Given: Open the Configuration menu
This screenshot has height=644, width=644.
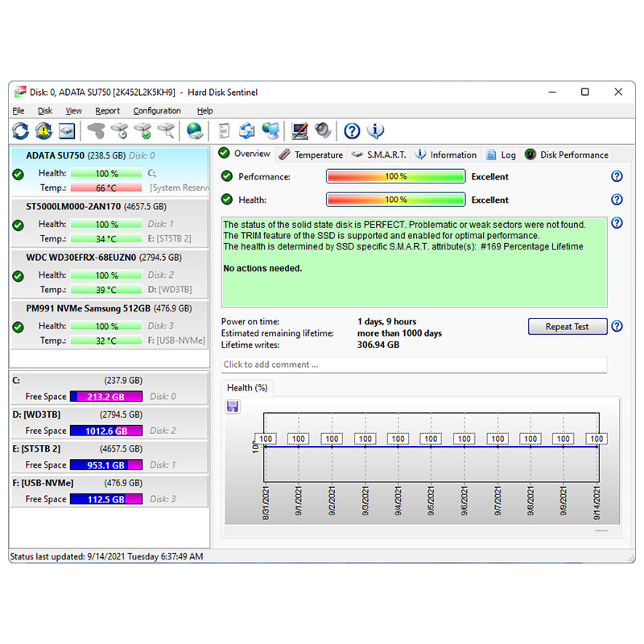Looking at the screenshot, I should [x=157, y=111].
